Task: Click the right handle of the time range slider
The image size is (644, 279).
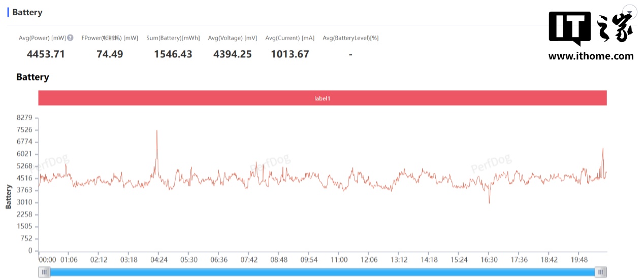Action: click(x=601, y=272)
